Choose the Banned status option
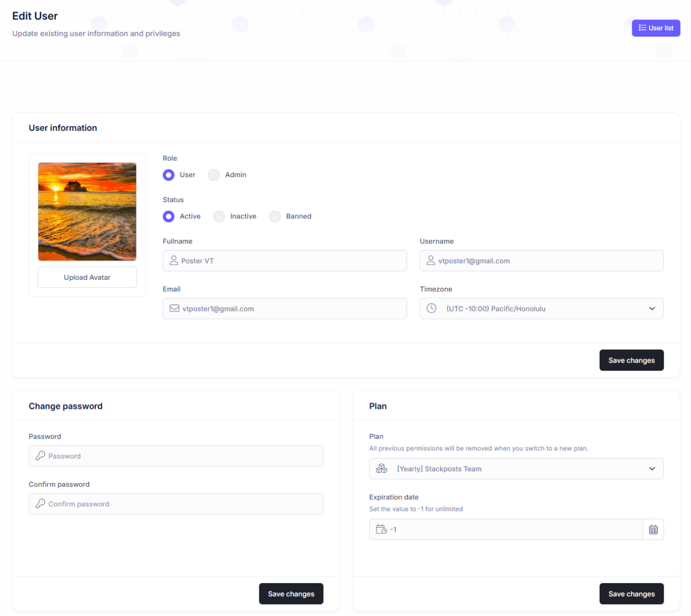This screenshot has height=616, width=691. click(275, 216)
